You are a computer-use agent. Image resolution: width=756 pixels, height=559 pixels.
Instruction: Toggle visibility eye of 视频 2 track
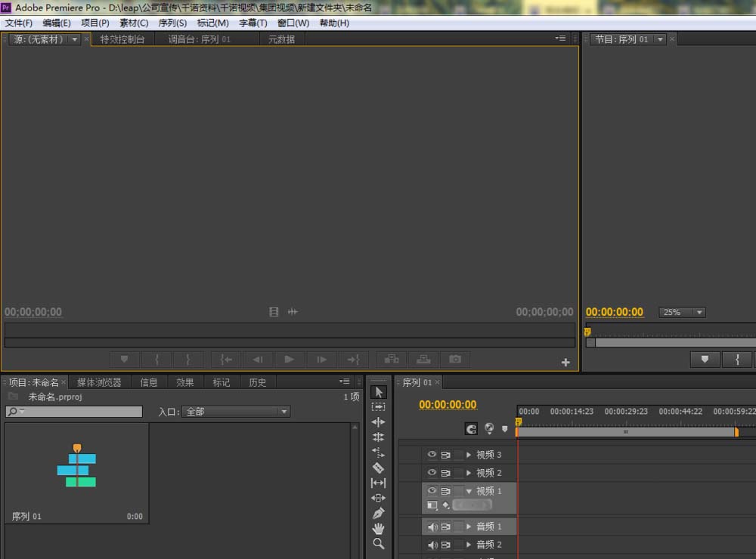(x=432, y=472)
